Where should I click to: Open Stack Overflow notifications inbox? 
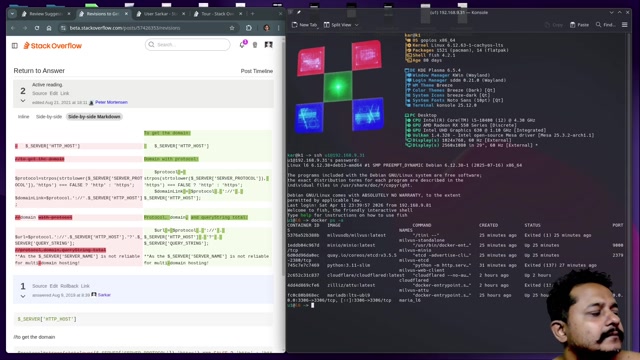pyautogui.click(x=242, y=44)
